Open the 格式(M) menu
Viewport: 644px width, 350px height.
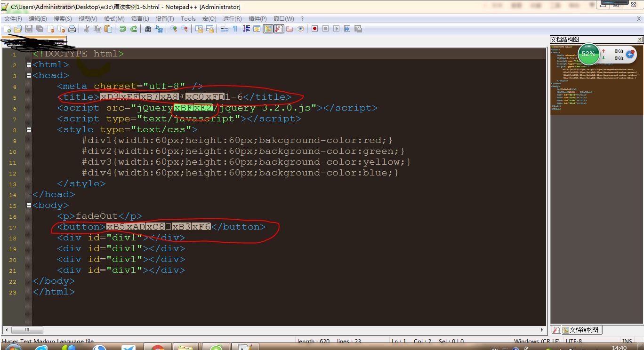[x=114, y=19]
